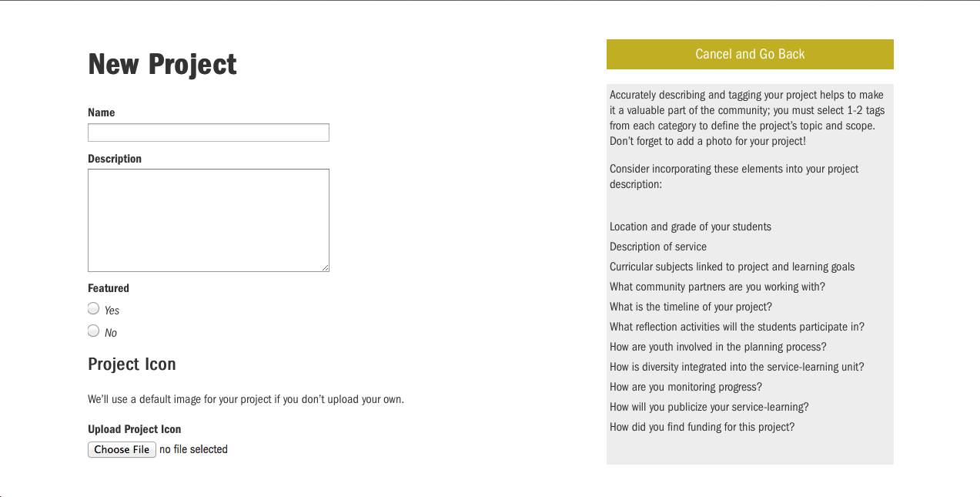Click the Description field label
This screenshot has height=497, width=980.
[115, 159]
